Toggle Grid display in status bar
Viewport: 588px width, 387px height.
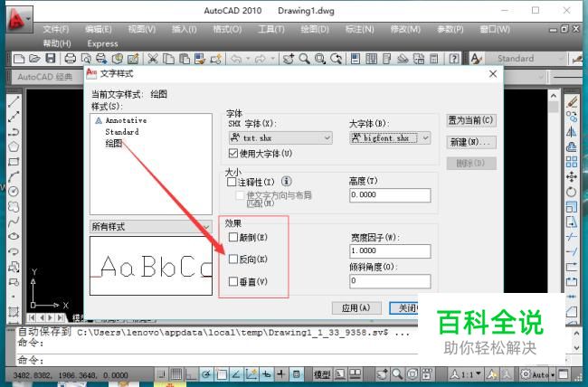coord(176,373)
